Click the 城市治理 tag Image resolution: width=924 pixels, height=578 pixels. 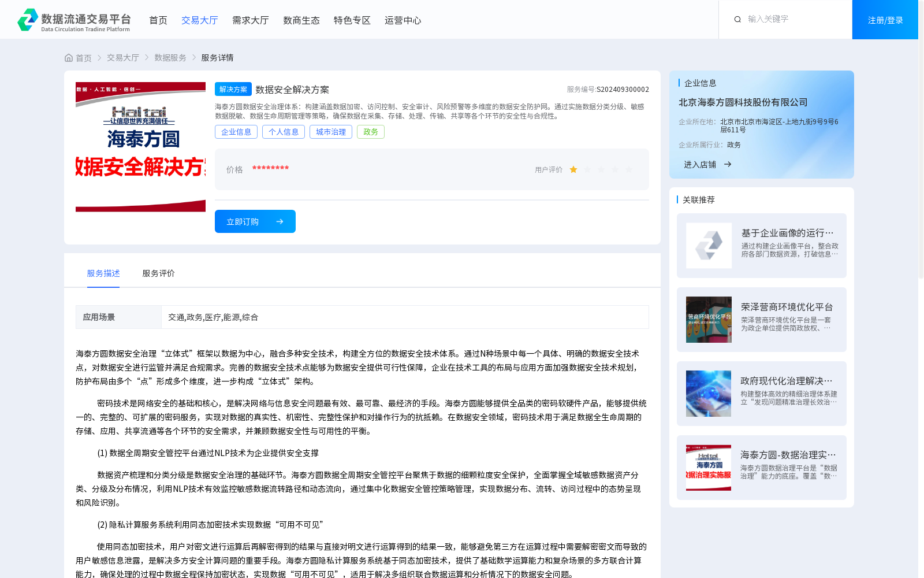[x=331, y=132]
